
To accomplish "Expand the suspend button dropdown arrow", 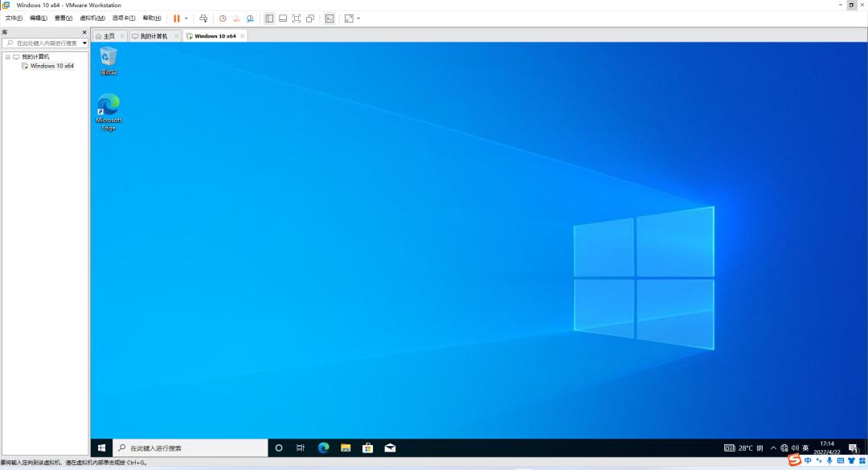I will click(186, 18).
